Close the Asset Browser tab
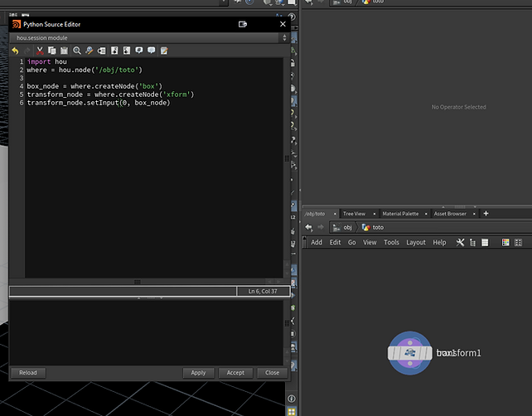This screenshot has height=416, width=532. pos(474,214)
